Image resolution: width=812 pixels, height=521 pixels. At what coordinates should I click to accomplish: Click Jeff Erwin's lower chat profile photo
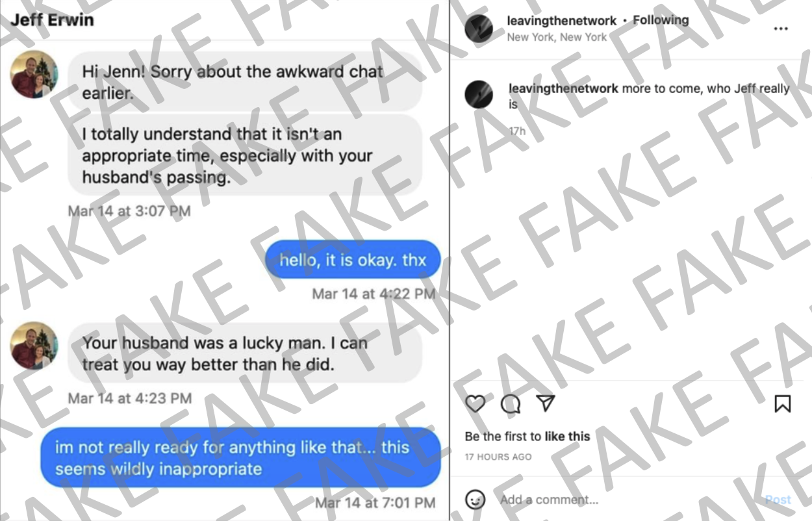[34, 346]
